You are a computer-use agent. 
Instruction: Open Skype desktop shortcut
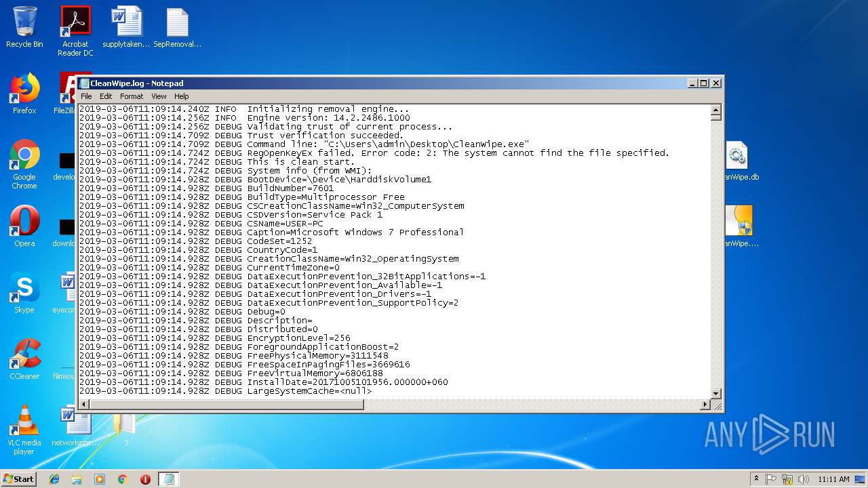tap(24, 293)
